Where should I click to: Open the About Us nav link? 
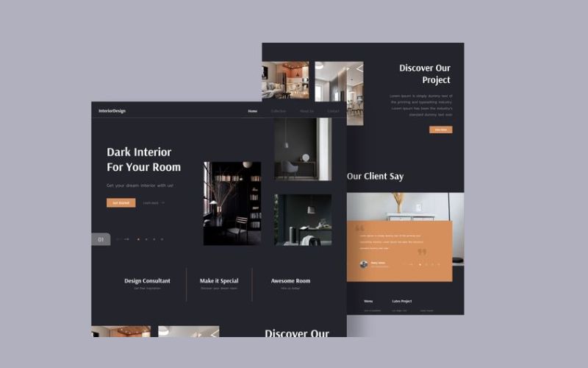pos(306,111)
